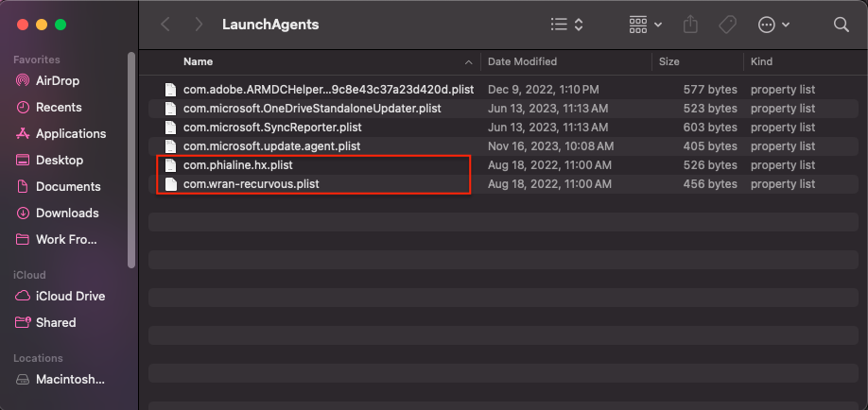Sort by Date Modified column
This screenshot has width=868, height=410.
(x=522, y=61)
